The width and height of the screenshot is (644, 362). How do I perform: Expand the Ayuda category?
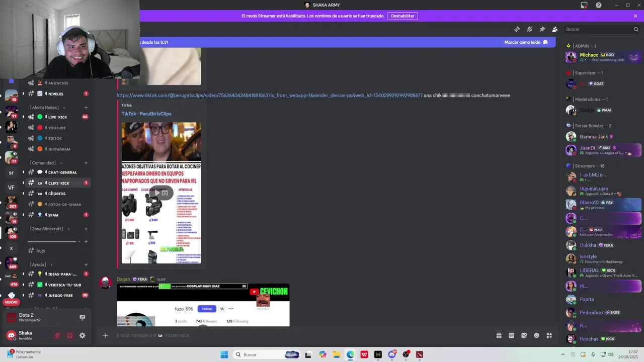coord(40,264)
